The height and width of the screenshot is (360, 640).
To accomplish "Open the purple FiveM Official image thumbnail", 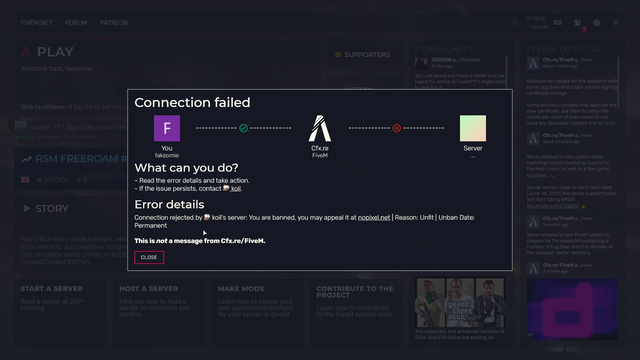I will tap(572, 309).
